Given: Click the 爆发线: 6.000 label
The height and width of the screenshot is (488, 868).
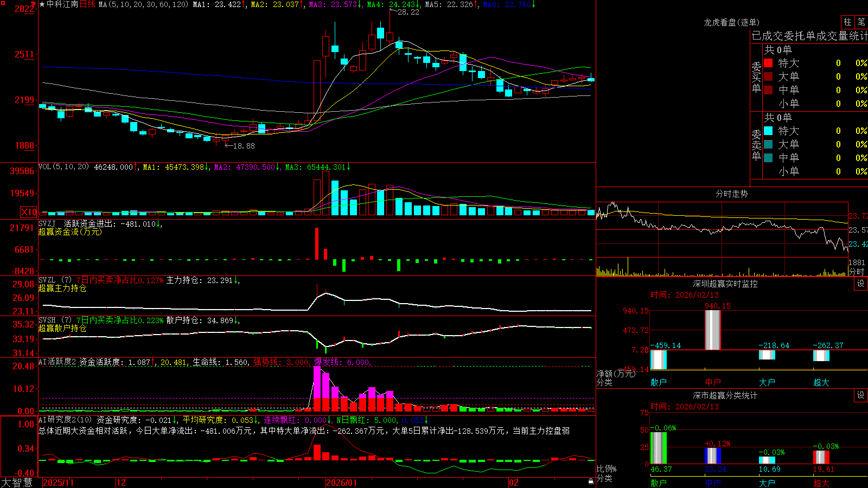Looking at the screenshot, I should click(342, 362).
